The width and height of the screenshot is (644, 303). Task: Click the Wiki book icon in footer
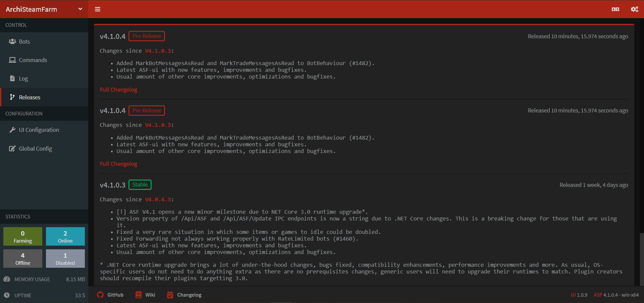click(139, 295)
